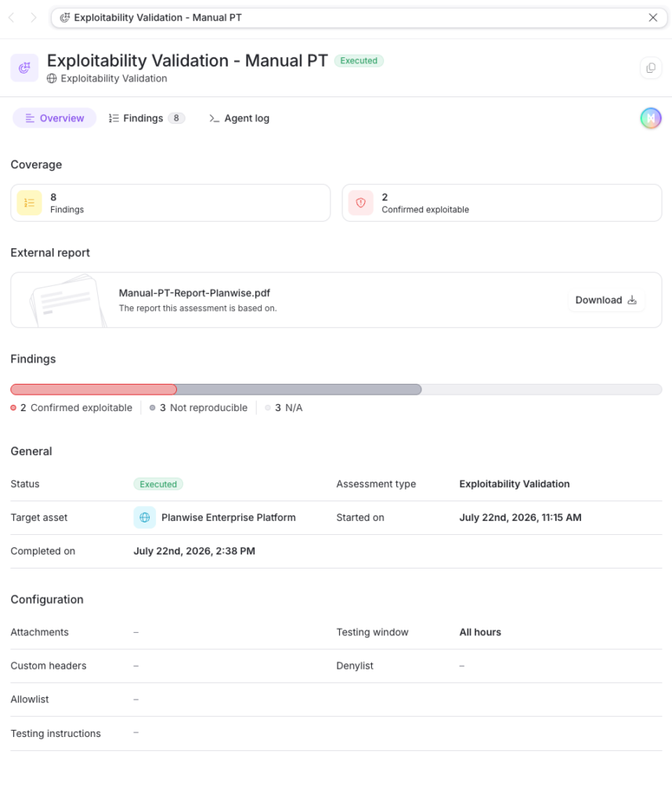This screenshot has width=672, height=802.
Task: Click the red shield exploitable icon
Action: point(360,203)
